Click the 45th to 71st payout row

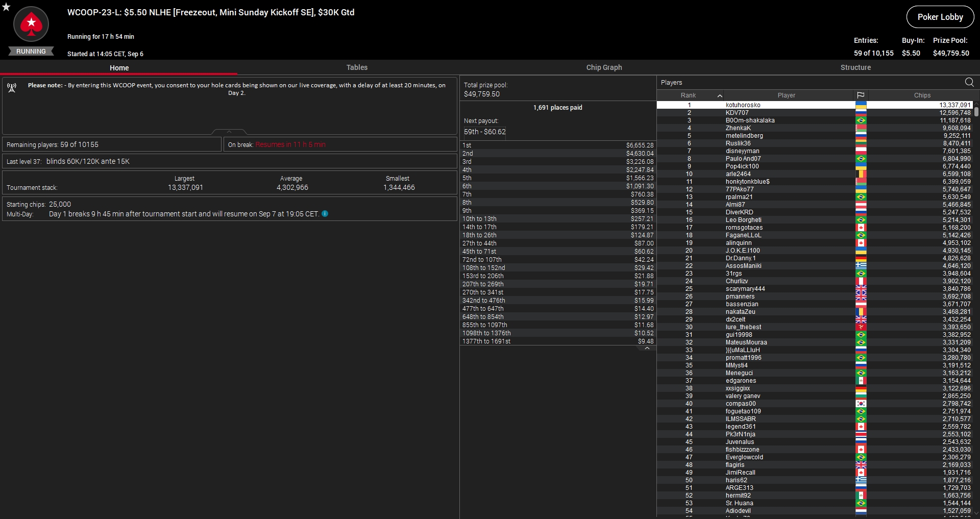click(x=558, y=252)
